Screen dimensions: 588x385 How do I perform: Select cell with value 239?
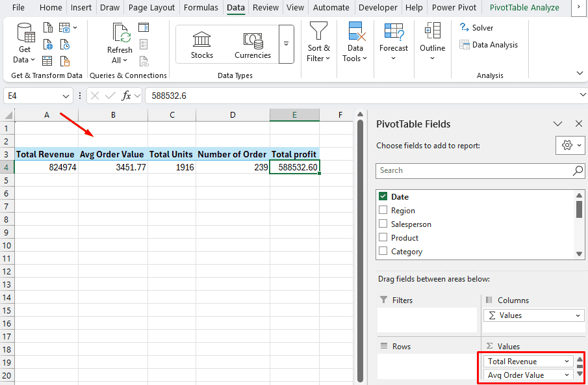click(x=233, y=167)
